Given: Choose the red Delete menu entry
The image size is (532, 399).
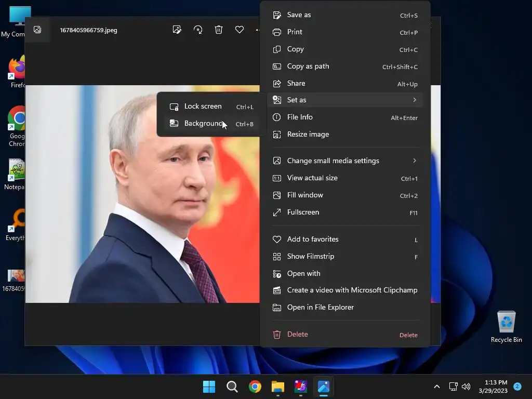Looking at the screenshot, I should 345,335.
